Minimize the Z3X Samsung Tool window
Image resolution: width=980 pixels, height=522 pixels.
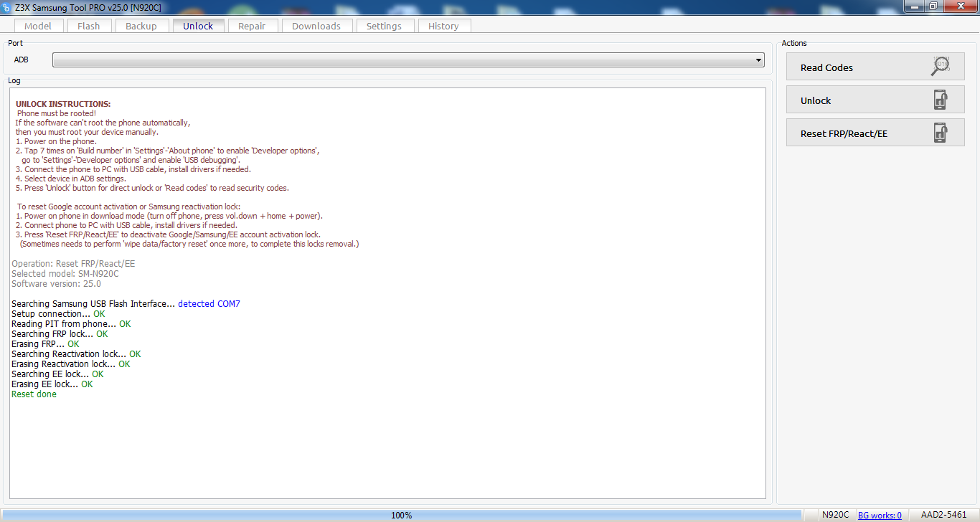[x=913, y=6]
